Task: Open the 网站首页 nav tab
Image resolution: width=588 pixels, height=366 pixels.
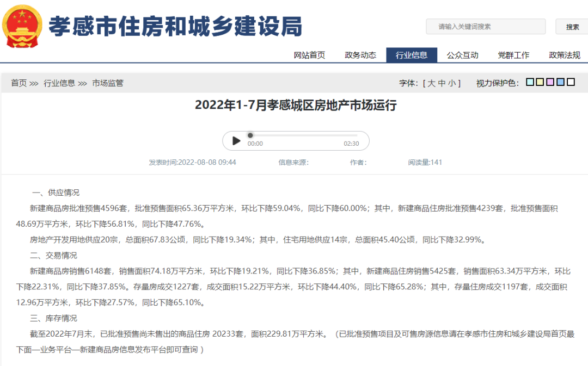Action: 309,55
